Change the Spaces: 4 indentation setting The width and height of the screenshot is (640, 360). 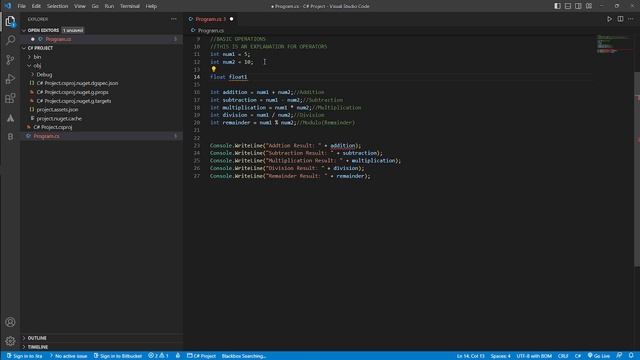click(x=500, y=356)
